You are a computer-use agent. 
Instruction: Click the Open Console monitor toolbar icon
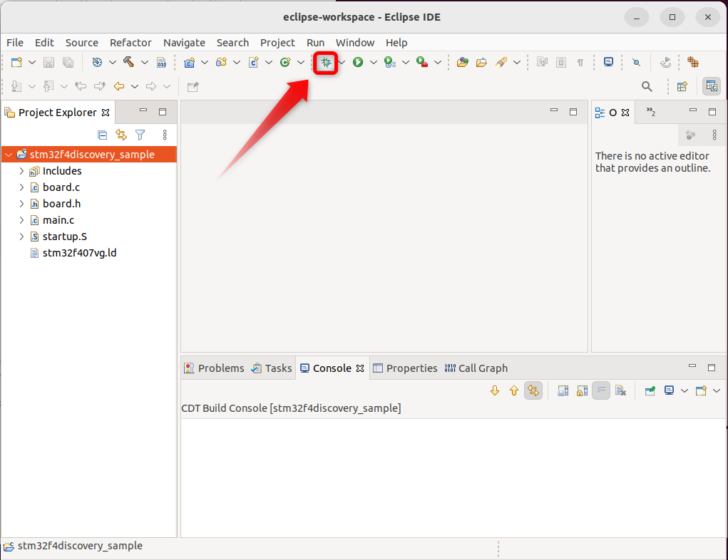click(x=608, y=62)
